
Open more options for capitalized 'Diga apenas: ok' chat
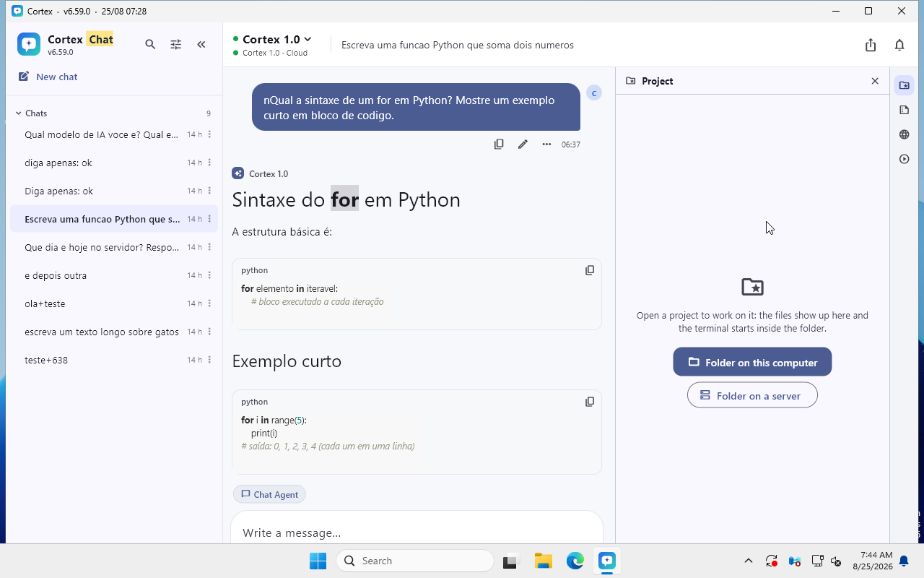click(x=209, y=191)
